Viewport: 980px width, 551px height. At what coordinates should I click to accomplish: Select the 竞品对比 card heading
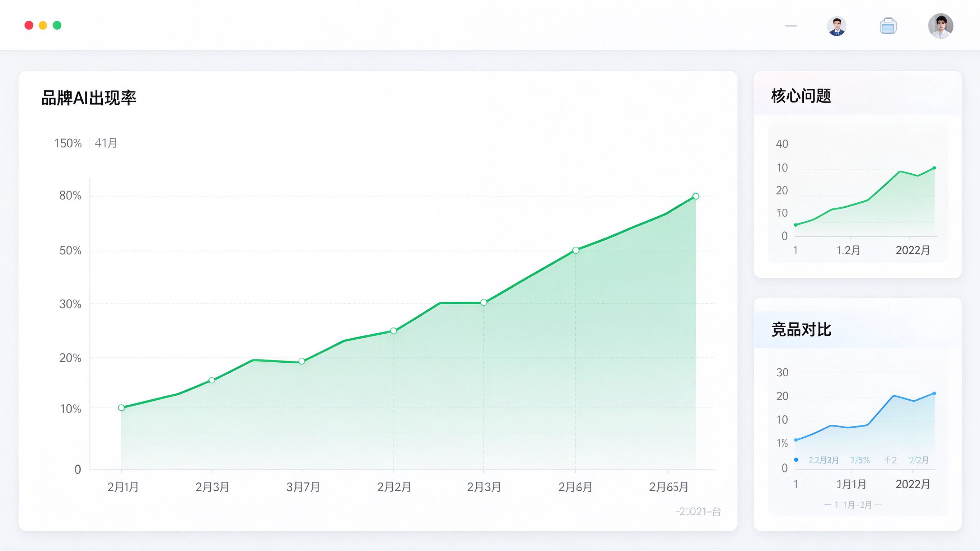[801, 329]
